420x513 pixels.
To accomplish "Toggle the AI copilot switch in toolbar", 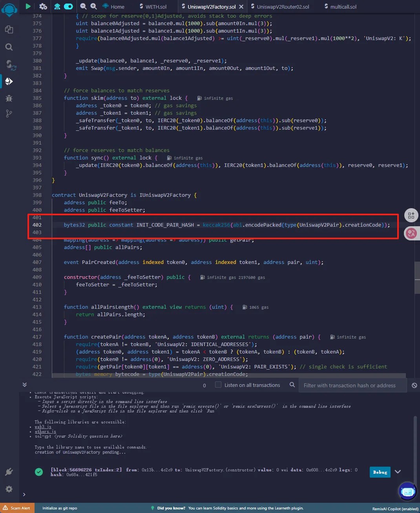I will pos(68,6).
